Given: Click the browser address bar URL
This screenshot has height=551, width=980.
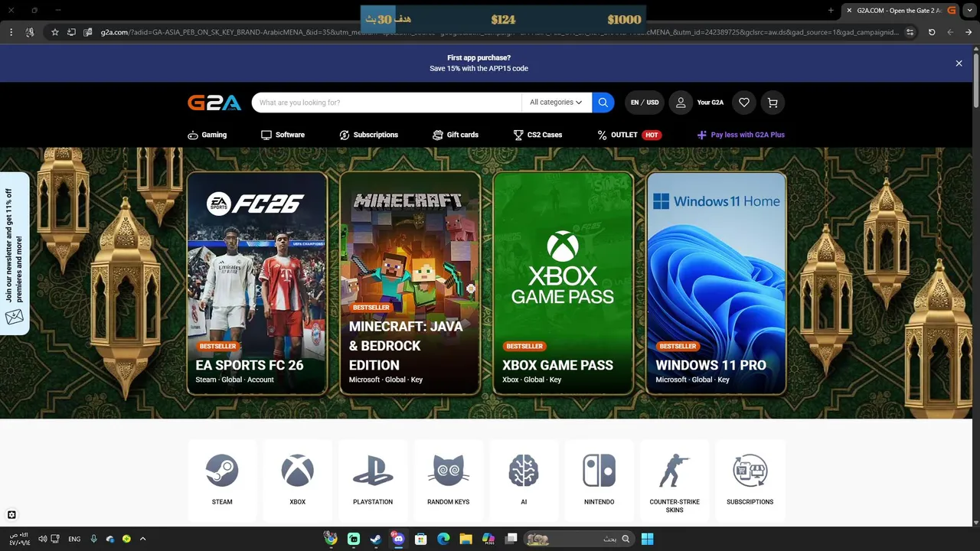Looking at the screenshot, I should 501,32.
